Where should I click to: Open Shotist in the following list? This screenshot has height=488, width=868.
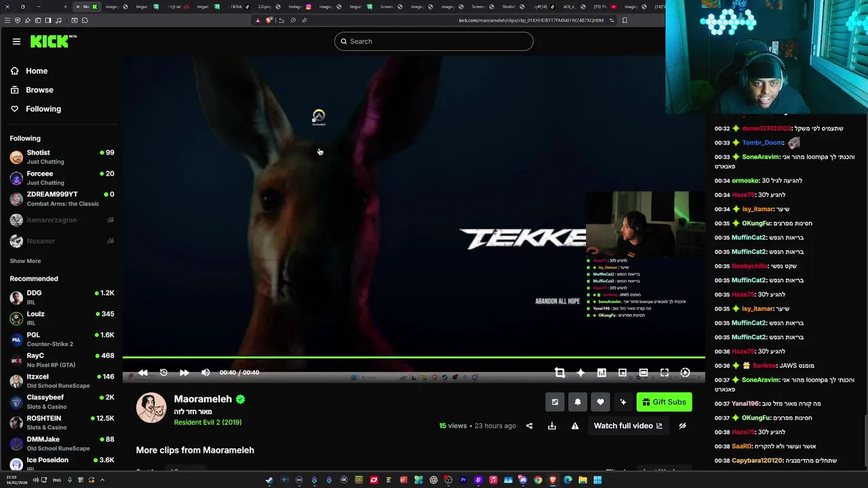(62, 157)
